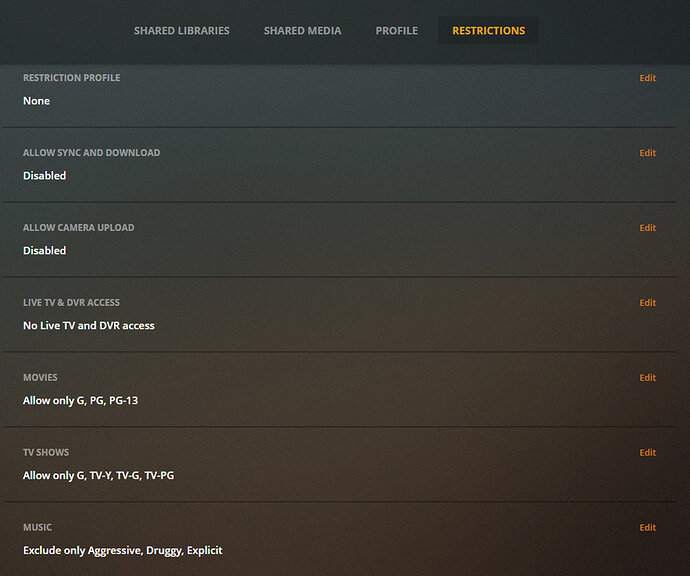Click the Restriction Profile heading
This screenshot has width=690, height=576.
pos(71,78)
